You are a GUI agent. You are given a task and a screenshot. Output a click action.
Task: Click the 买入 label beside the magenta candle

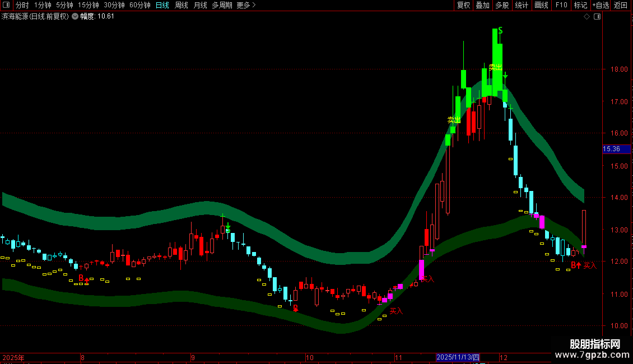428,279
